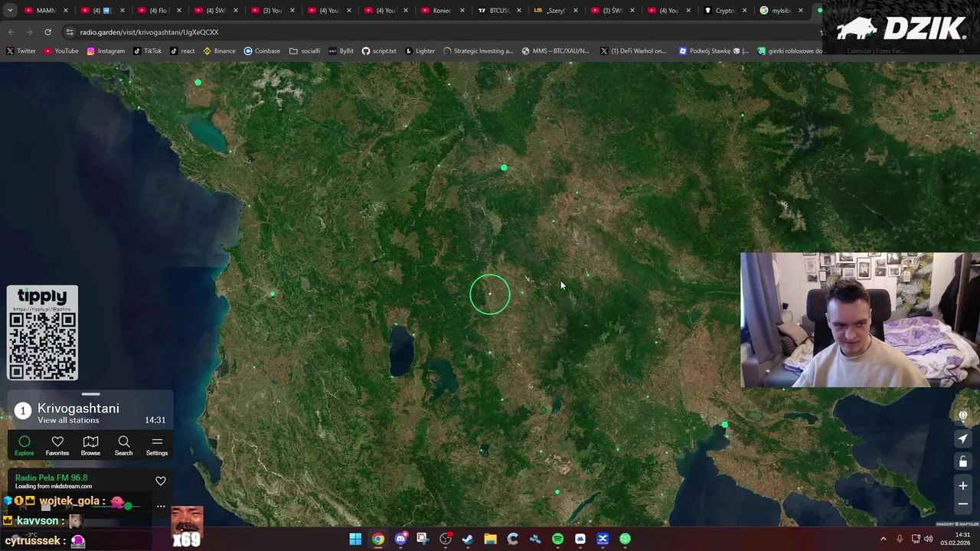Open the socialfi bookmarks folder
980x551 pixels.
coord(305,51)
